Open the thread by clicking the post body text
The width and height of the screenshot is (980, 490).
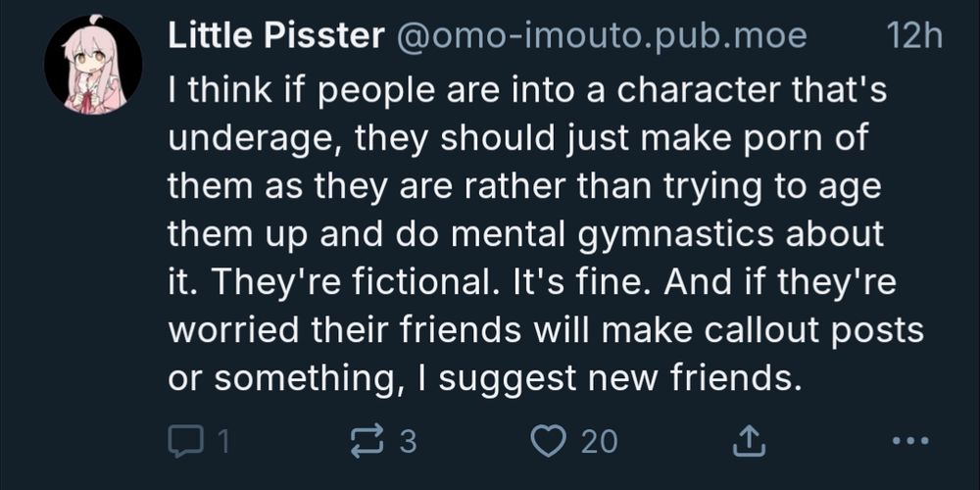tap(529, 235)
